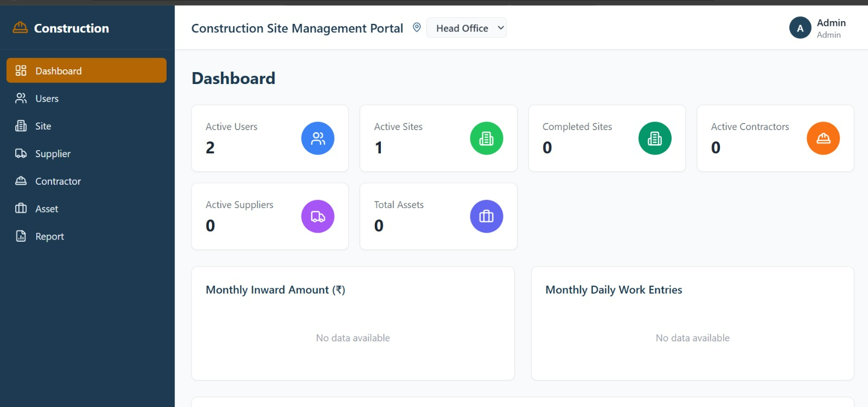This screenshot has height=407, width=868.
Task: Click the Admin user name in header
Action: pos(831,23)
